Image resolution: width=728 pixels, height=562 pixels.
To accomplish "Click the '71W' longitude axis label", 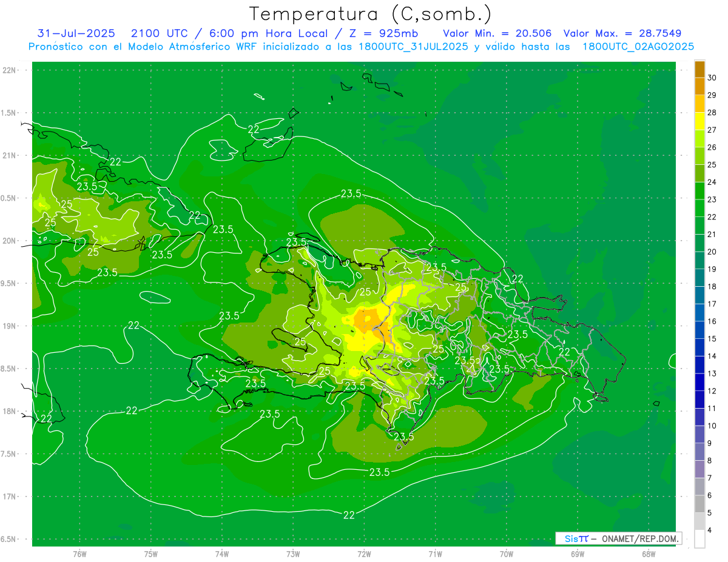I will 435,554.
